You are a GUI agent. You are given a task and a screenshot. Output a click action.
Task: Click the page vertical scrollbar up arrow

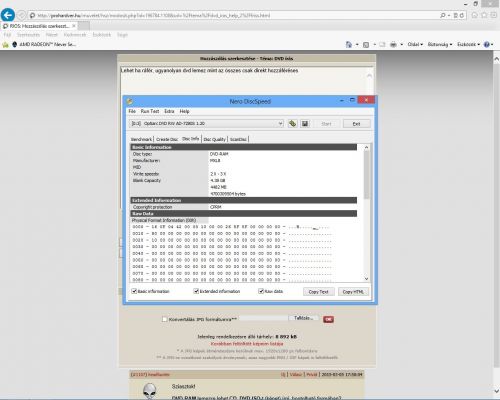(496, 59)
